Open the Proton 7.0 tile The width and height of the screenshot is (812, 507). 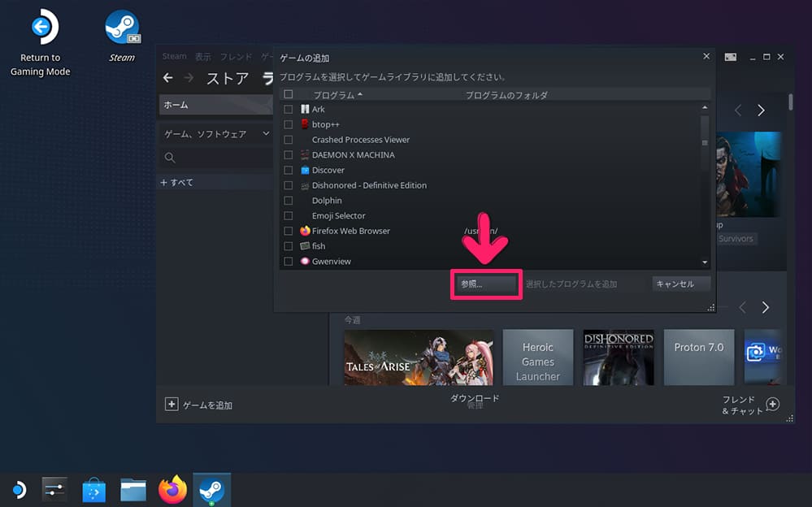click(699, 357)
